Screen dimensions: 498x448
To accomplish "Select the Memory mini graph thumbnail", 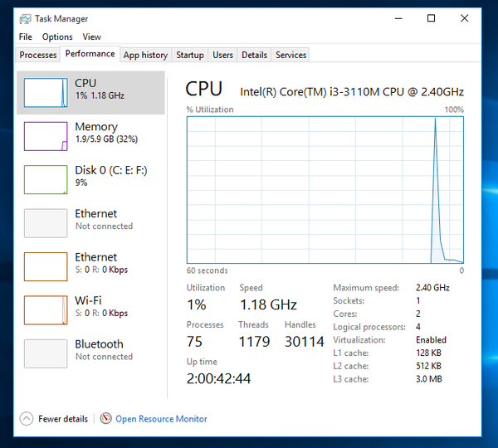I will click(46, 136).
